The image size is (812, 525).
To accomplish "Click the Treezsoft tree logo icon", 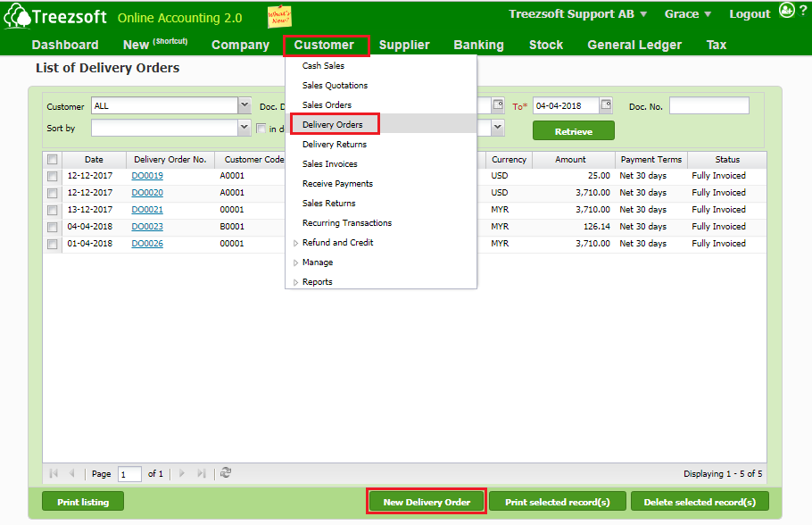I will point(17,15).
